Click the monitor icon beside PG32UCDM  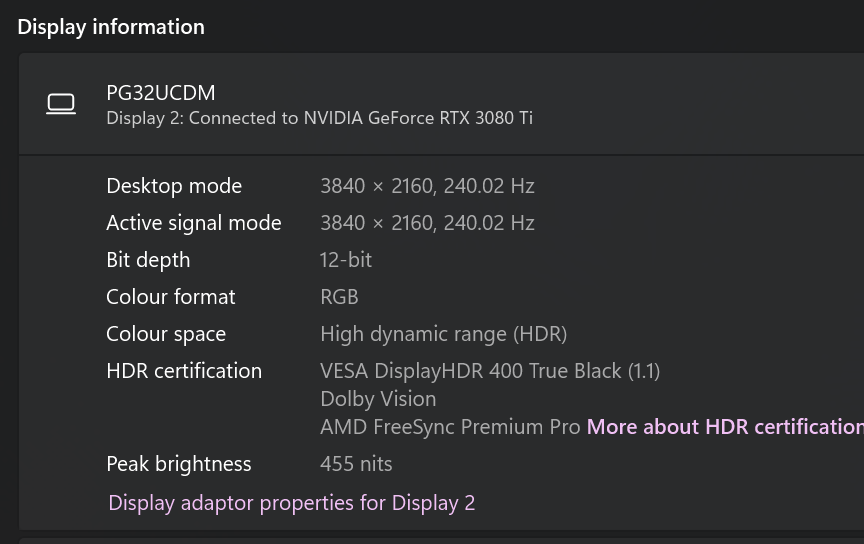click(61, 104)
